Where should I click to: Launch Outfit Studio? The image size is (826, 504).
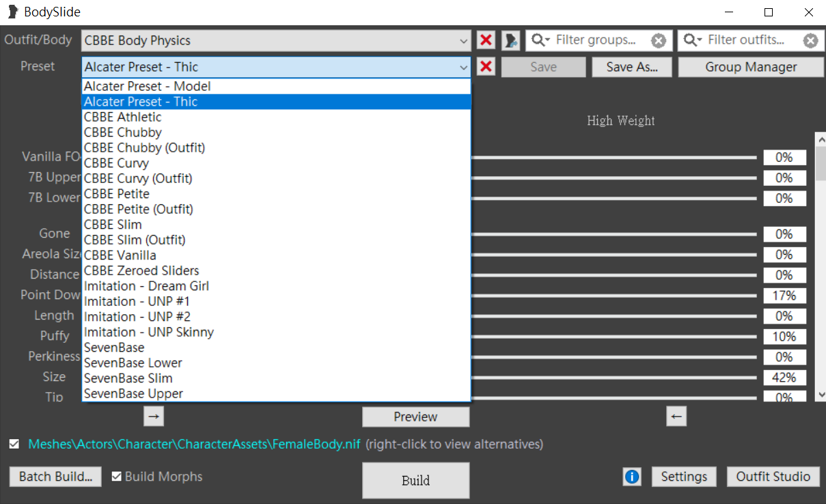[773, 477]
